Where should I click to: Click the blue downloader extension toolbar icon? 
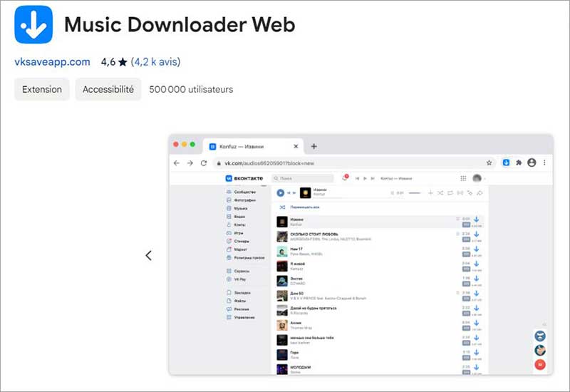506,163
